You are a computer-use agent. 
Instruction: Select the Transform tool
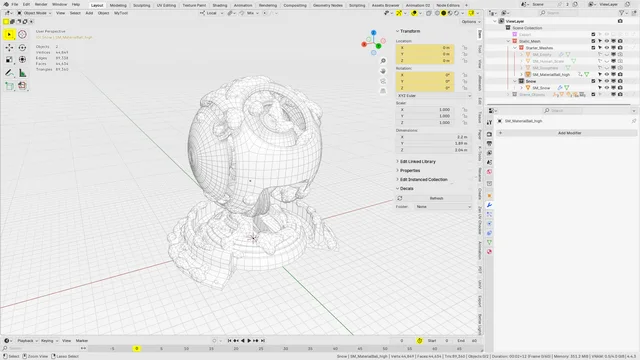(x=22, y=60)
